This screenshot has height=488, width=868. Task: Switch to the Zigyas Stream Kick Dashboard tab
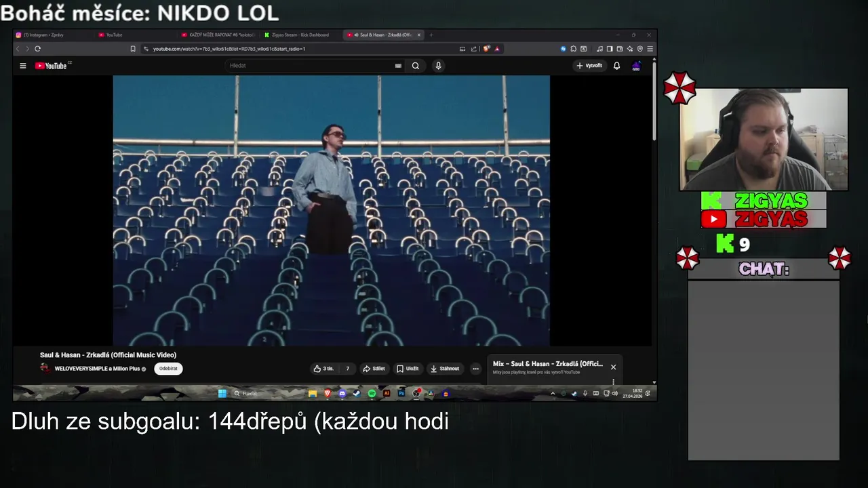[x=300, y=35]
